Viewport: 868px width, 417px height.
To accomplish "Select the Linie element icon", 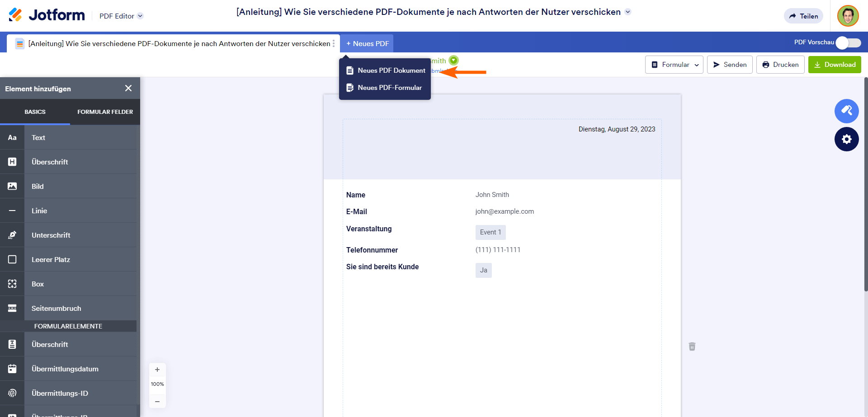I will tap(12, 210).
